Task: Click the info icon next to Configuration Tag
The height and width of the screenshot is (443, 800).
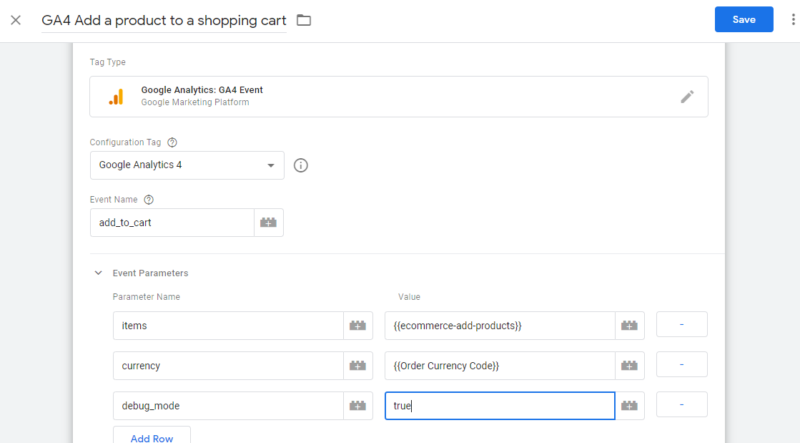Action: pos(301,165)
